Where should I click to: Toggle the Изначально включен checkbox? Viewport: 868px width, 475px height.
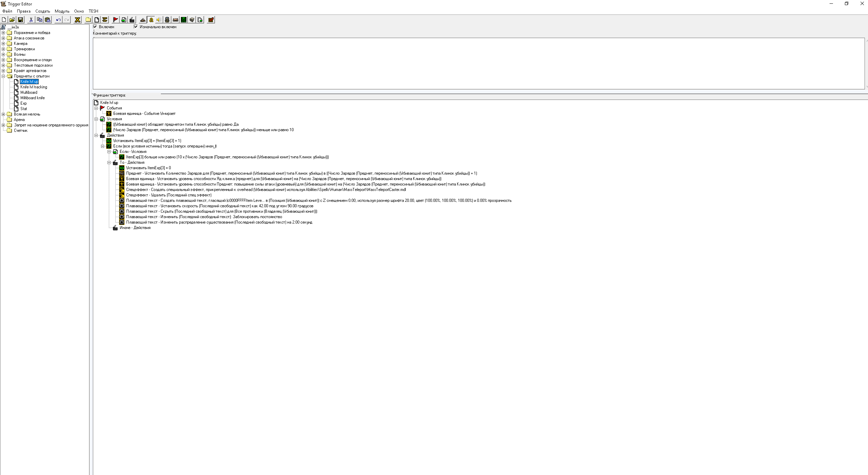tap(136, 27)
